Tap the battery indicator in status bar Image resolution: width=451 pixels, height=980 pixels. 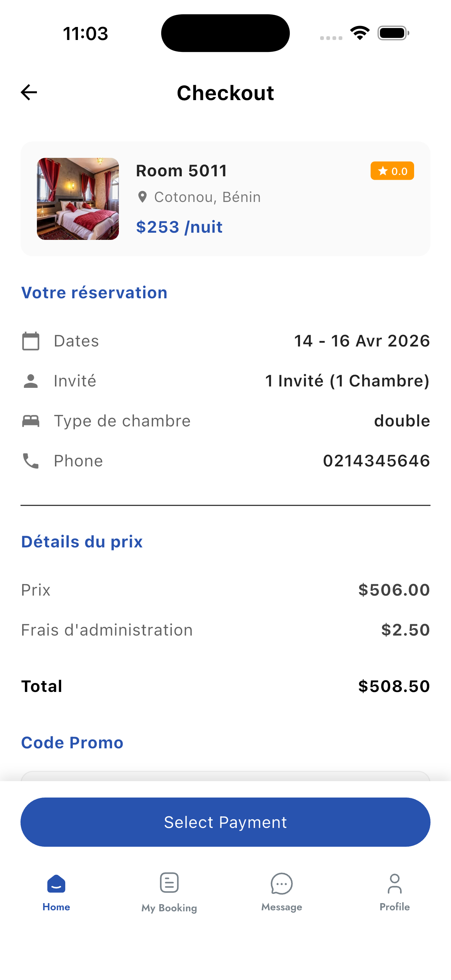click(393, 33)
